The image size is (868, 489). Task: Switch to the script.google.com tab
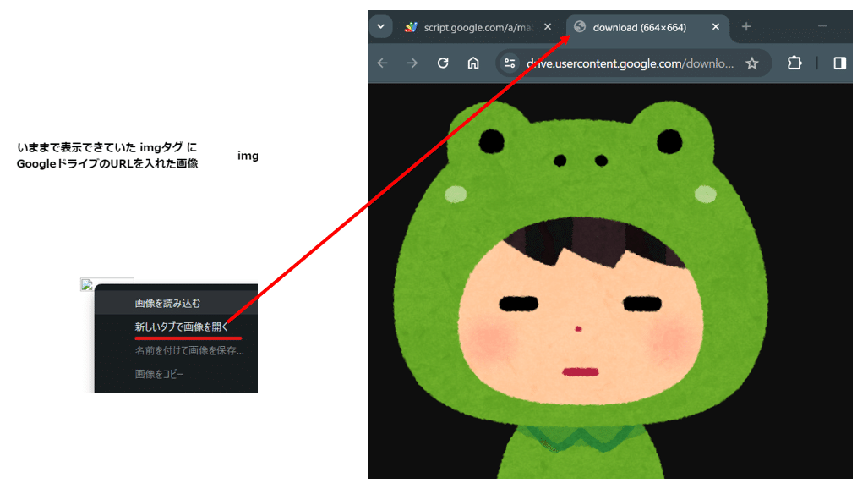click(x=478, y=27)
